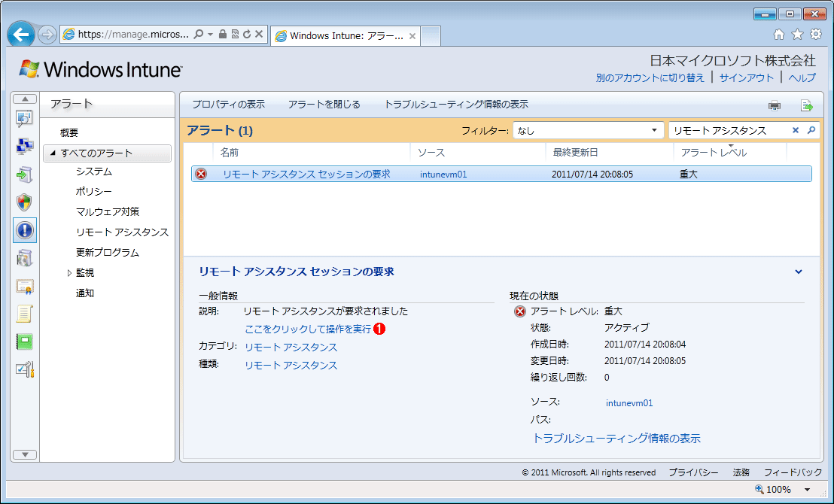Select ポリシー alert category

(94, 191)
